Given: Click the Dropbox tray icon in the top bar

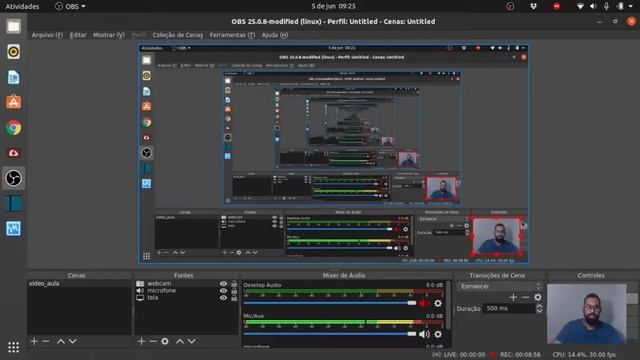Looking at the screenshot, I should click(x=533, y=6).
